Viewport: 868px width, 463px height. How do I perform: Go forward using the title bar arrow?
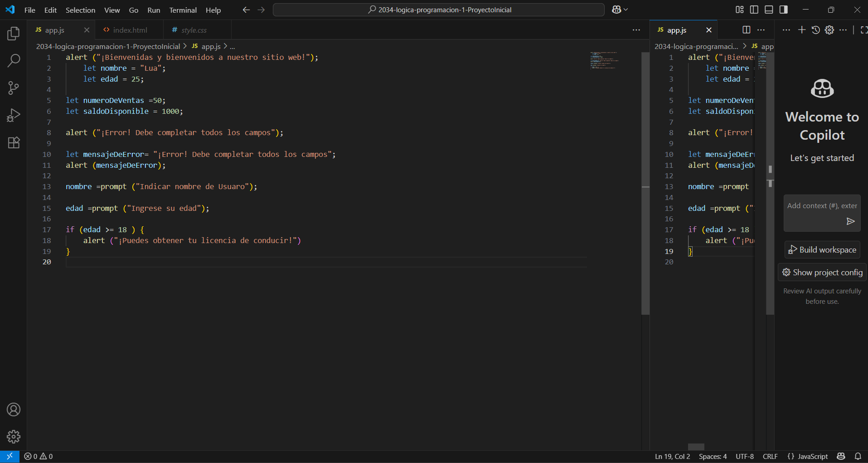pos(261,10)
